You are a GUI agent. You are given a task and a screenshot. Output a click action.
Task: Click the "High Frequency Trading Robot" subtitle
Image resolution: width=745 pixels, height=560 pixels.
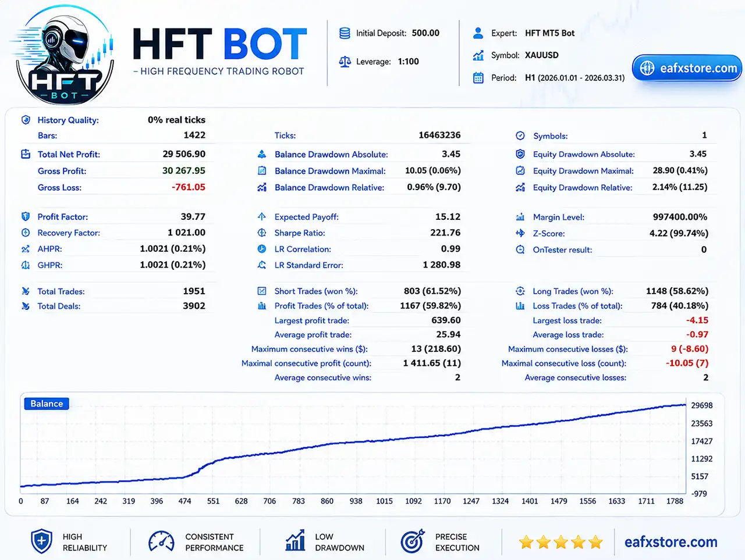click(218, 72)
